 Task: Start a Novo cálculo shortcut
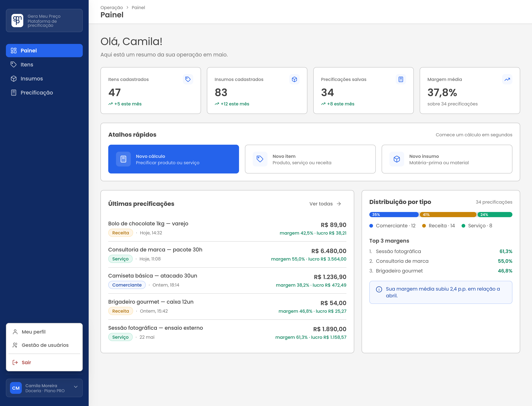point(174,159)
